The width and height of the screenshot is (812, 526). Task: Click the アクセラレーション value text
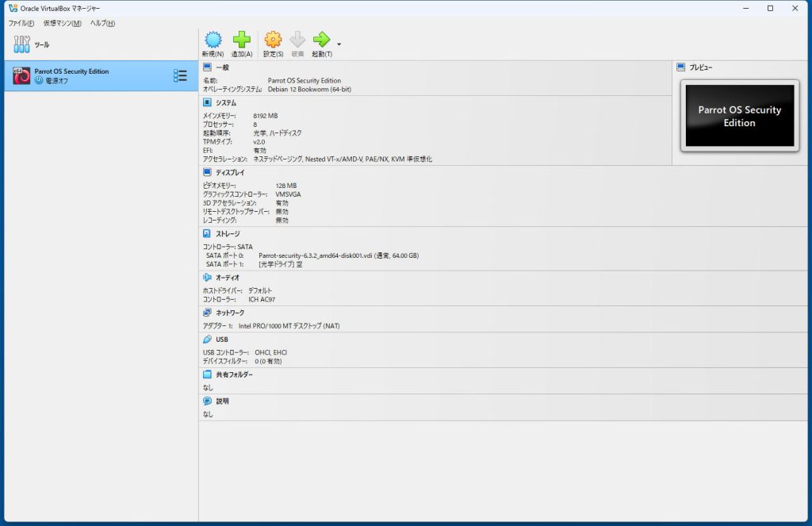pyautogui.click(x=343, y=159)
